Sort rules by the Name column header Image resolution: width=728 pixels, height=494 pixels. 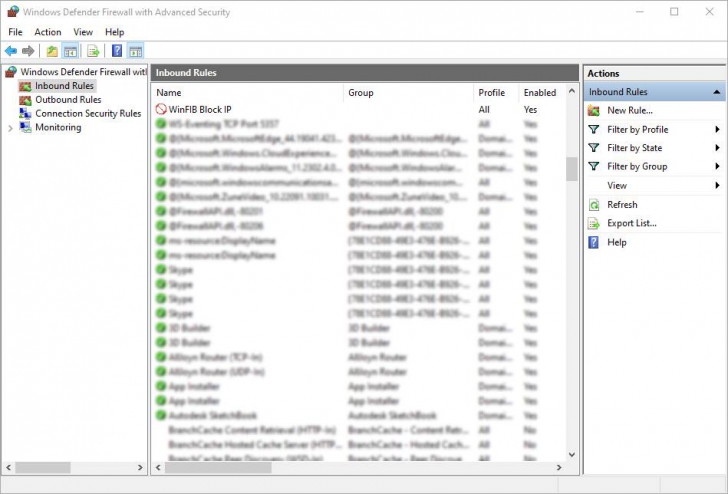(247, 92)
